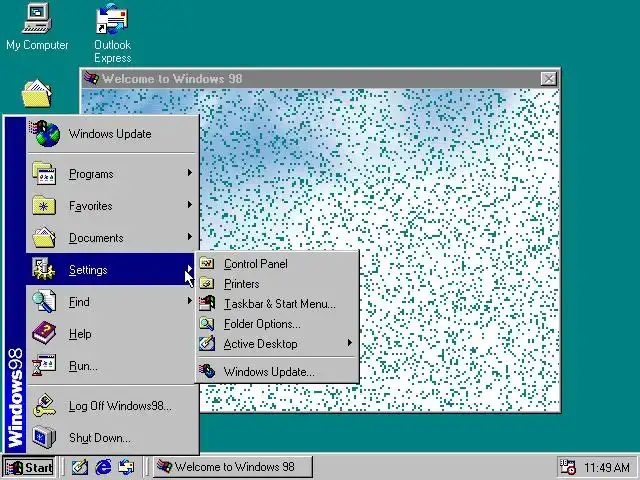Click the Help book icon
The height and width of the screenshot is (480, 640).
(x=44, y=333)
